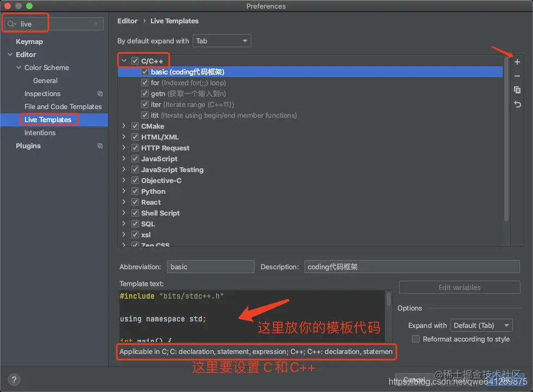Expand the JavaScript template group
Image resolution: width=533 pixels, height=392 pixels.
tap(124, 159)
